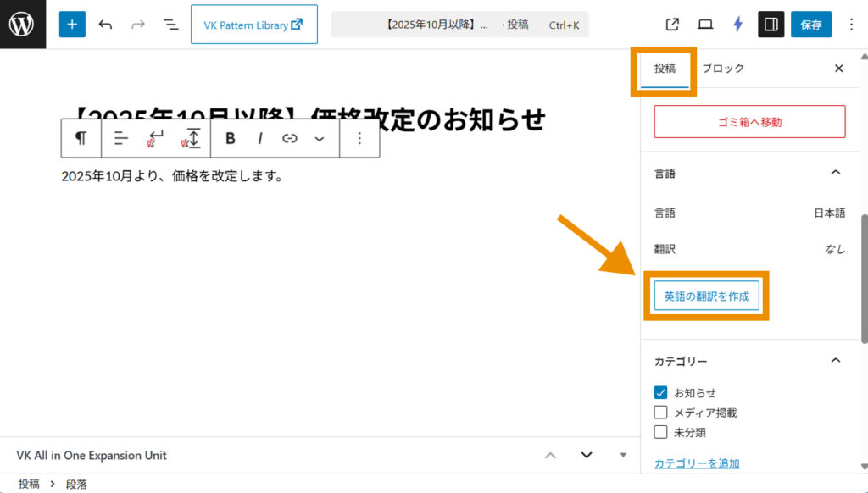Image resolution: width=868 pixels, height=493 pixels.
Task: Uncheck the お知らせ category checkbox
Action: pyautogui.click(x=661, y=393)
